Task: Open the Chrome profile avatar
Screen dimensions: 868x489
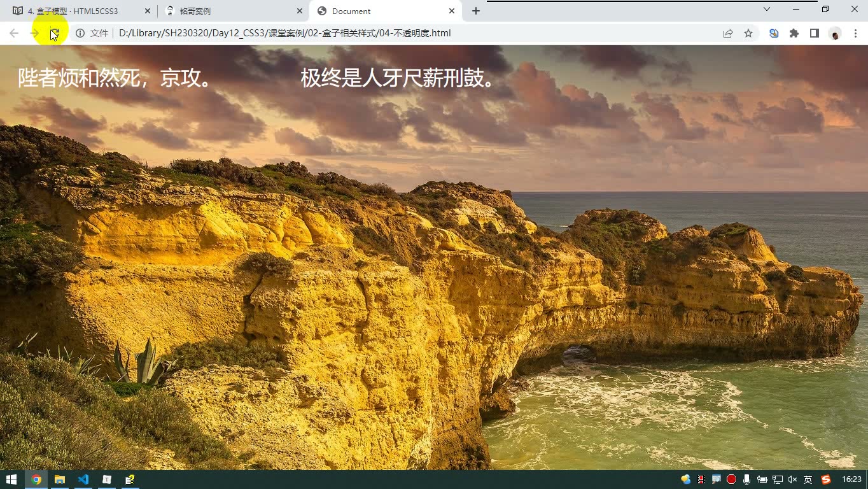Action: (x=835, y=34)
